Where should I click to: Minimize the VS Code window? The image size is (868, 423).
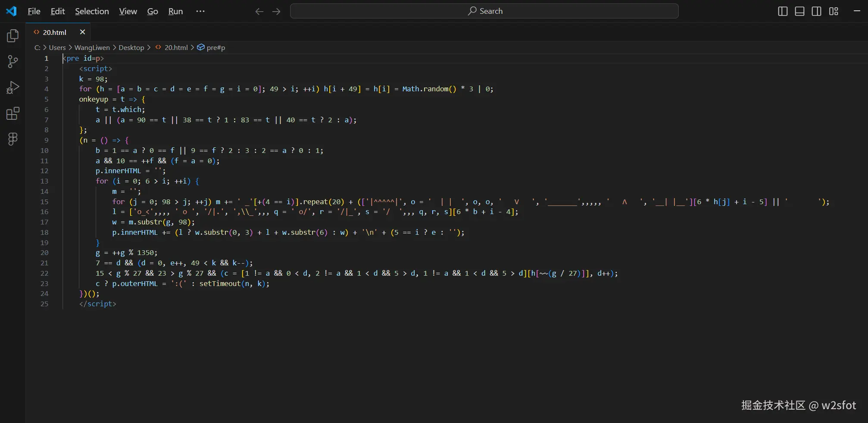(857, 11)
